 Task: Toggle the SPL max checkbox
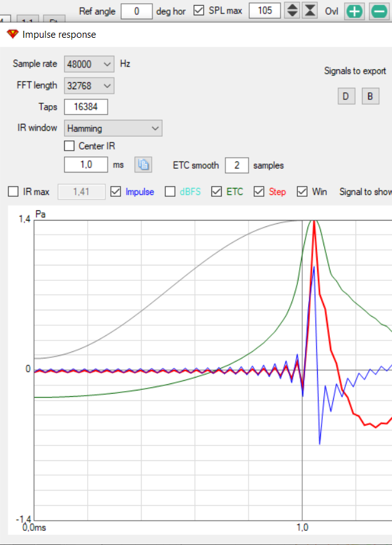click(199, 10)
